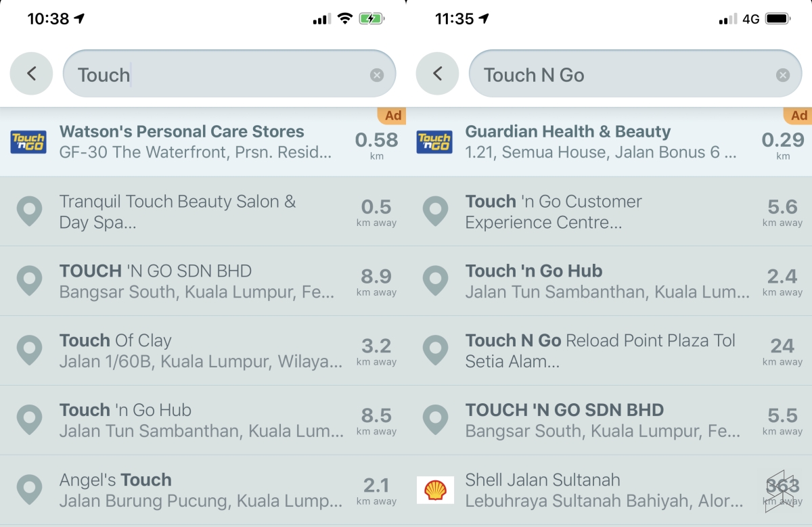Tap the back arrow beside "Touch N Go" search
Screen dimensions: 812x527
437,74
